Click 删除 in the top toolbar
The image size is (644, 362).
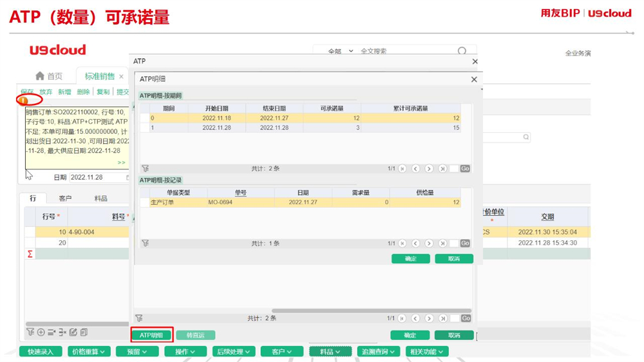click(83, 91)
